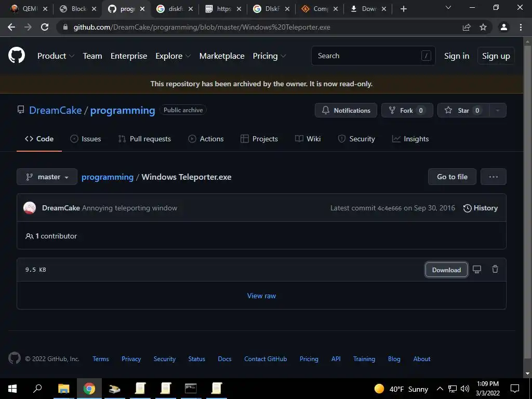Reload the page in Chrome
The width and height of the screenshot is (532, 399).
(45, 27)
